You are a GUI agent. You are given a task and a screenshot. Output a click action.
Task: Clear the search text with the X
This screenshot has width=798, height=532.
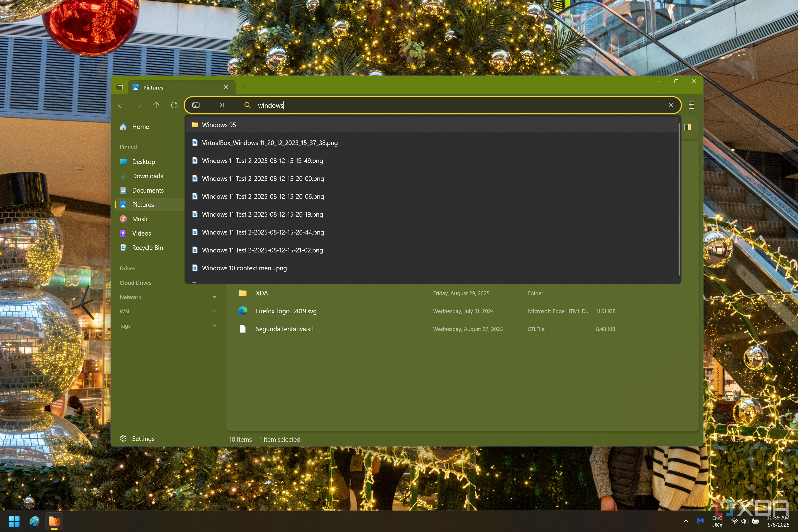click(671, 105)
